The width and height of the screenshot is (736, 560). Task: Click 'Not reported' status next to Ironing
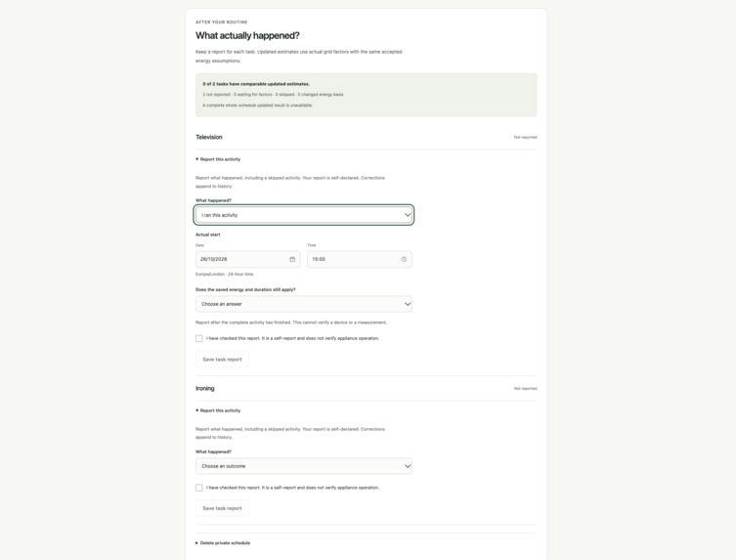pyautogui.click(x=525, y=389)
